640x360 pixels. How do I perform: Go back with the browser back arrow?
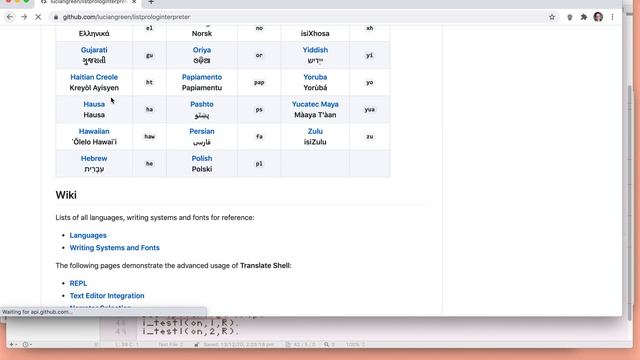coord(10,17)
